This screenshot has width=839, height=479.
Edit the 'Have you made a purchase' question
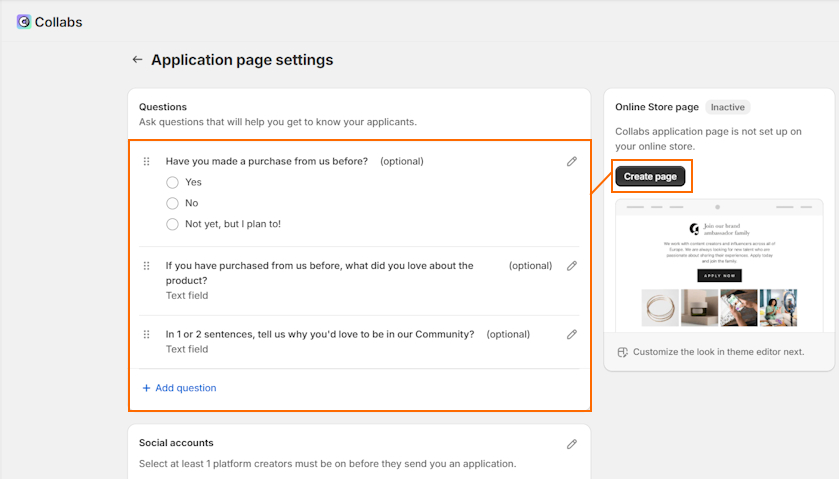pos(571,161)
